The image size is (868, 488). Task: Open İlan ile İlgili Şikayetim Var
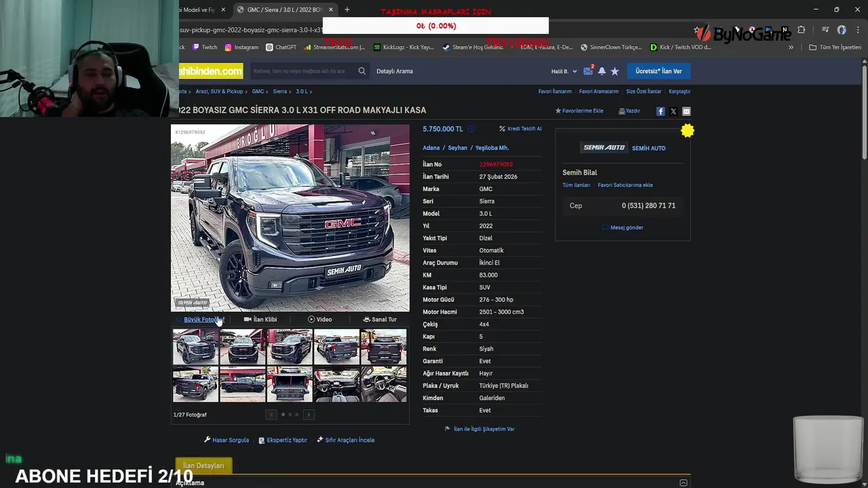[x=479, y=429]
